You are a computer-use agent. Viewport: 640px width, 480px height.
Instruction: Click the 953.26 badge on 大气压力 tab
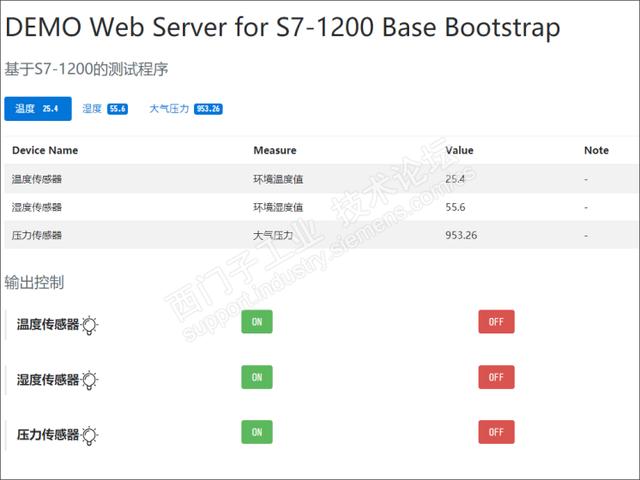[208, 109]
